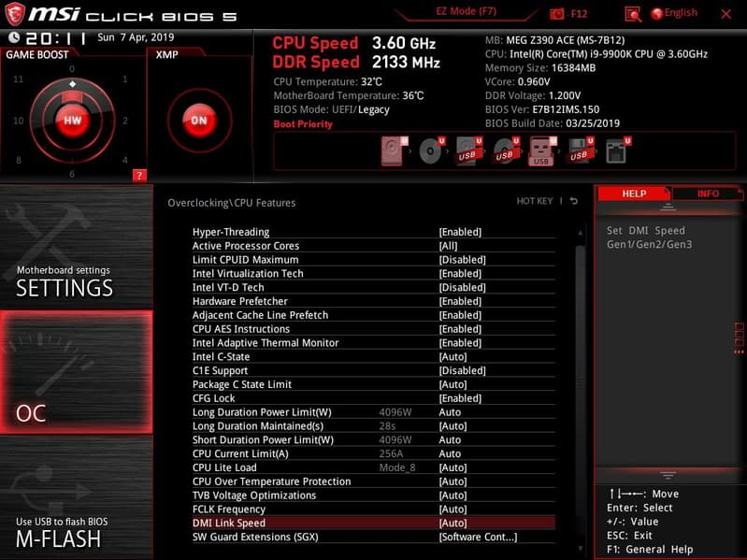The image size is (747, 560).
Task: Click the Boot Priority label
Action: (303, 124)
